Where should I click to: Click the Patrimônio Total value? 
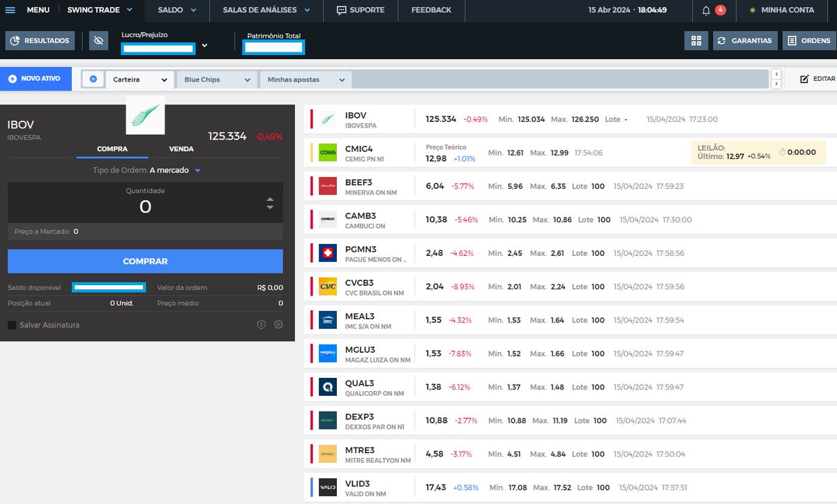[273, 47]
